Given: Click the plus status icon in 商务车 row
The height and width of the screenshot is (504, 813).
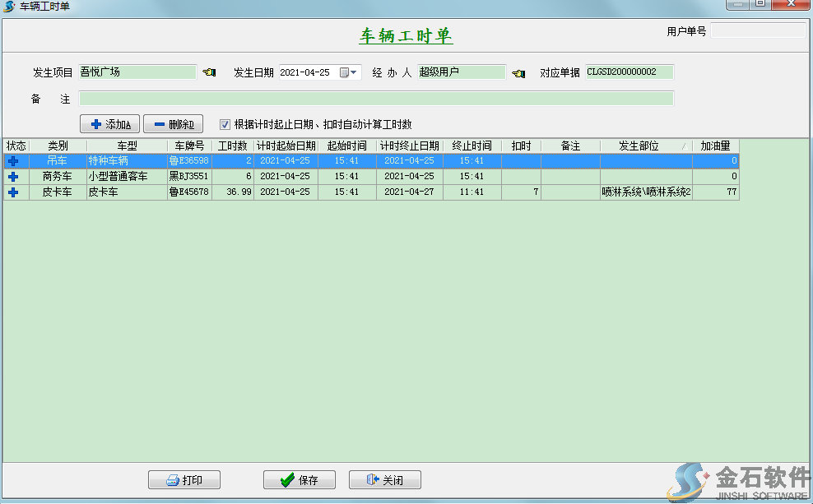Looking at the screenshot, I should (x=13, y=177).
